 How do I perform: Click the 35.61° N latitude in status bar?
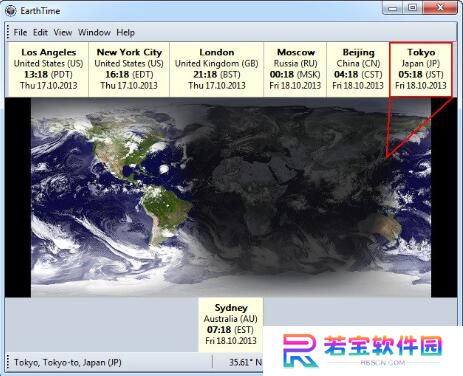(246, 362)
